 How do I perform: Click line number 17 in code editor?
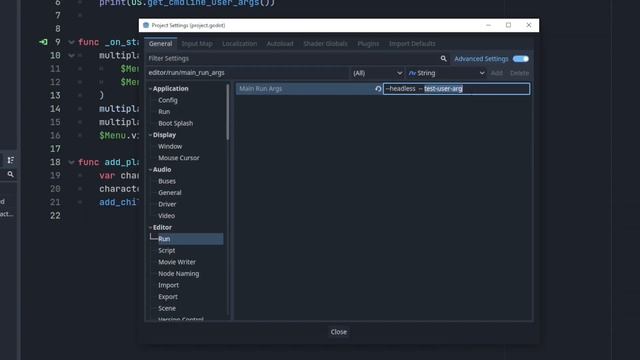(55, 149)
